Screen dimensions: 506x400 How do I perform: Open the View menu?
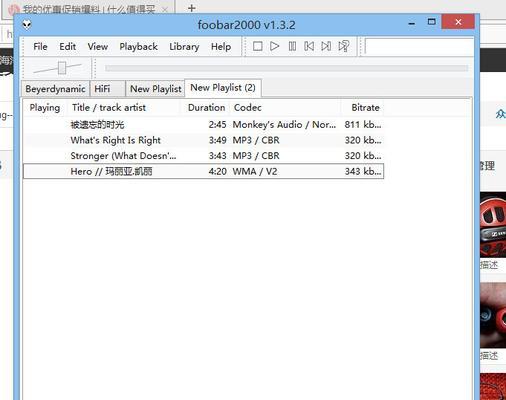(98, 46)
